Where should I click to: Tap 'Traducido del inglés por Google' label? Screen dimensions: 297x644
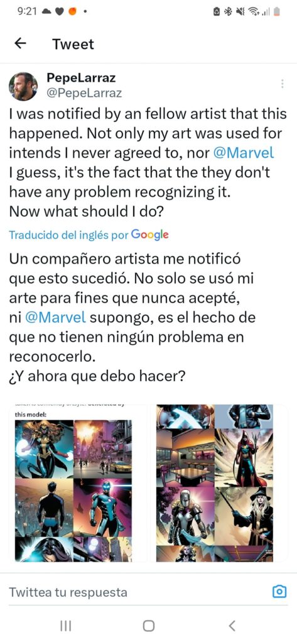[x=89, y=235]
